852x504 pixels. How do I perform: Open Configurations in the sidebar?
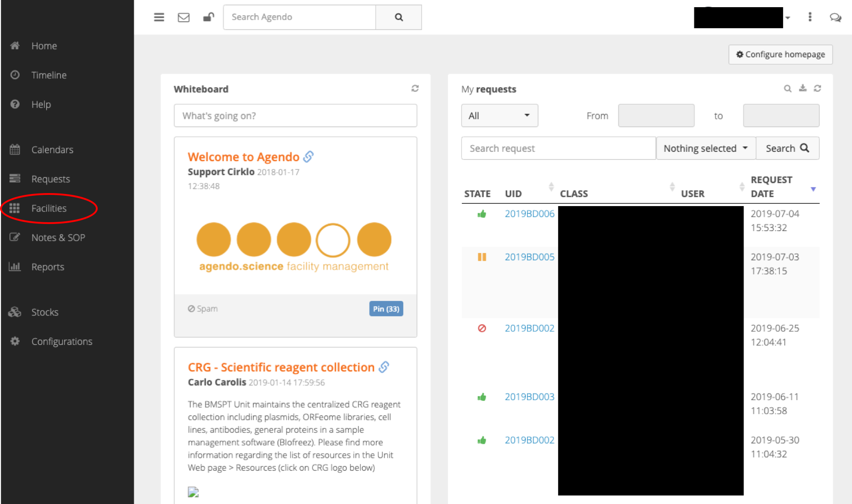coord(62,341)
